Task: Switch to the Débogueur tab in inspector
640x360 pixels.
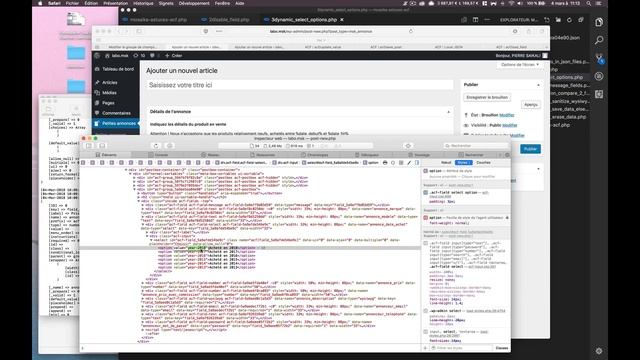Action: click(367, 155)
